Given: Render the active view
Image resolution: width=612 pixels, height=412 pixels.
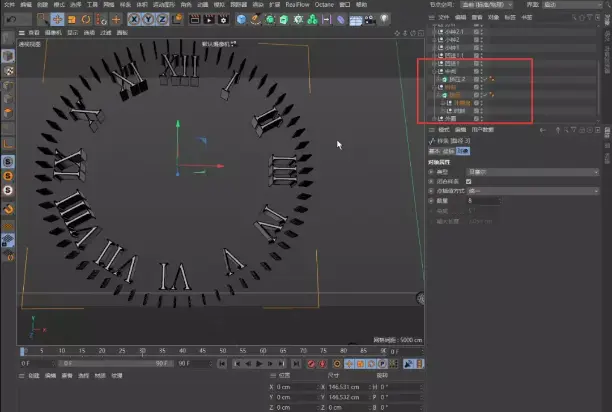Looking at the screenshot, I should pos(194,19).
